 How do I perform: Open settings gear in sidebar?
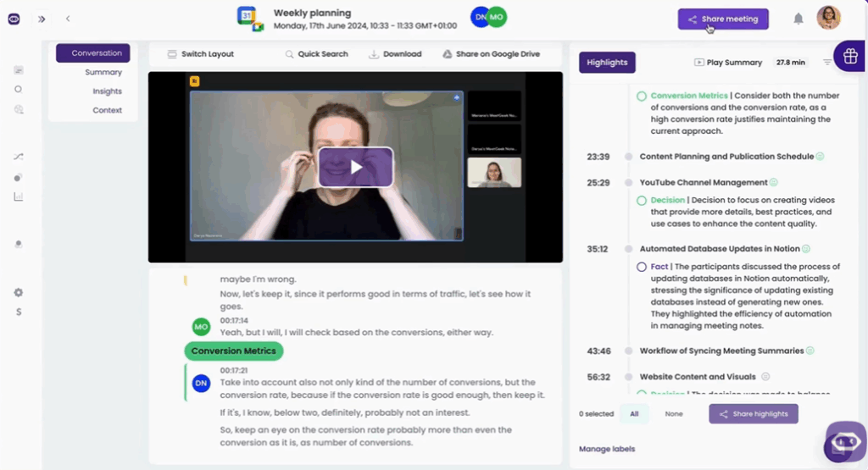click(19, 292)
